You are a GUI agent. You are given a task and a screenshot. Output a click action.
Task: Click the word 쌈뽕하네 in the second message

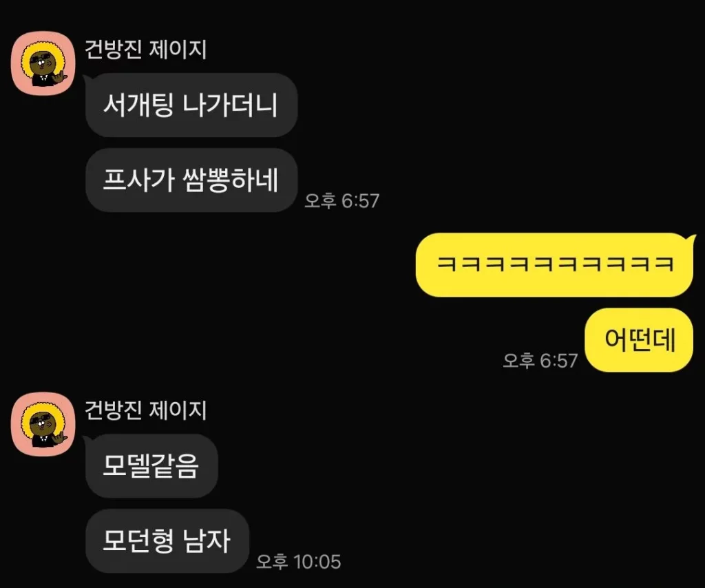click(x=230, y=180)
